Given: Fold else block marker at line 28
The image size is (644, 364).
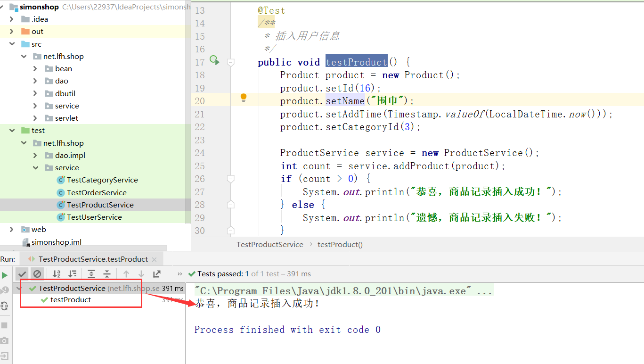Looking at the screenshot, I should point(231,205).
